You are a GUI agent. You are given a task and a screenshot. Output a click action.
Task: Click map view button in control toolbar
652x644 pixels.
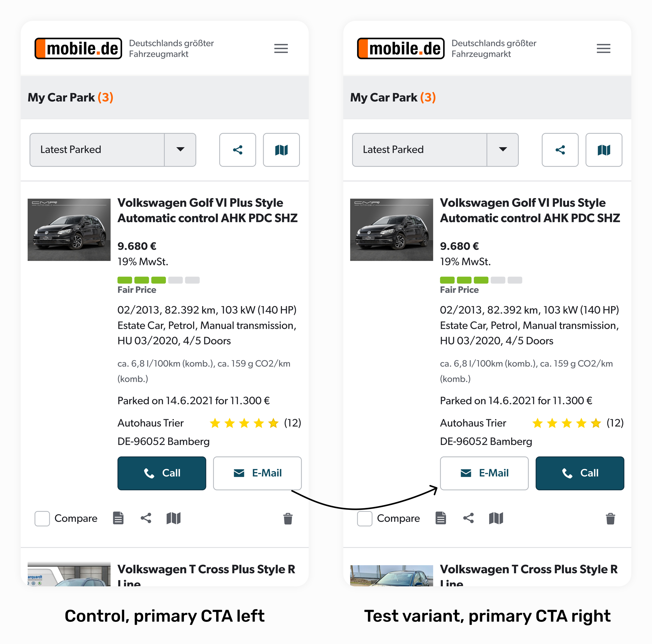[x=281, y=150]
